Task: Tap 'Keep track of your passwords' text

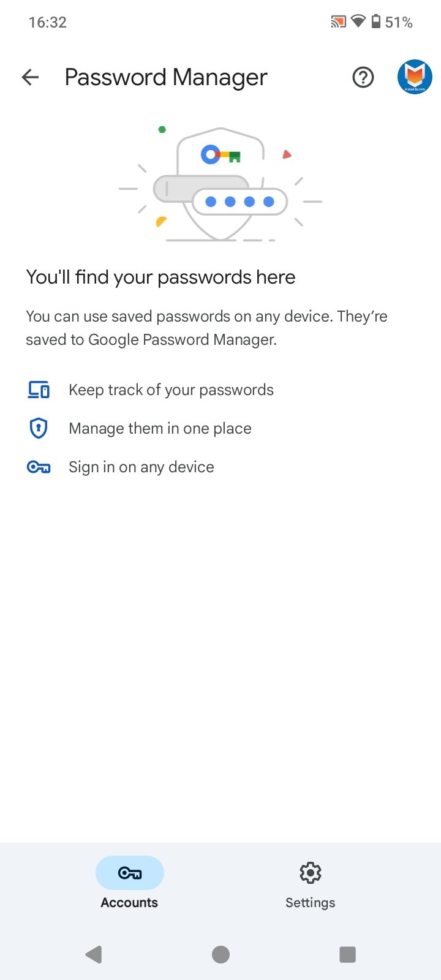Action: (x=171, y=390)
